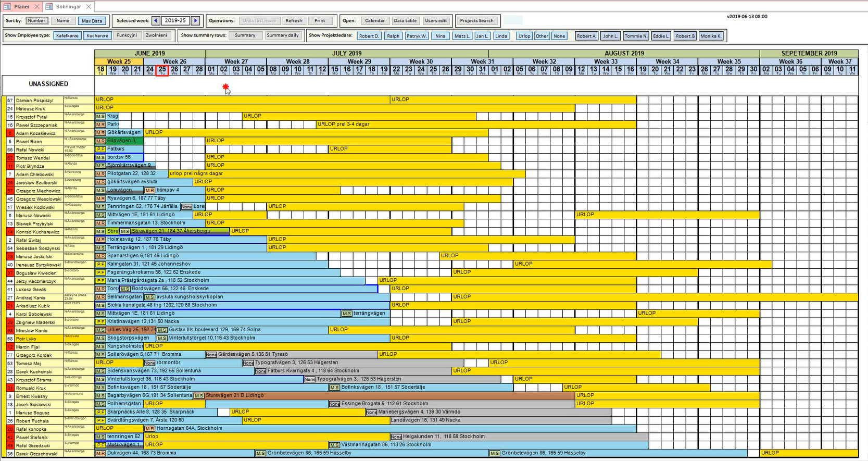Screen dimensions: 868x461
Task: Open the Projects Search window
Action: 476,21
